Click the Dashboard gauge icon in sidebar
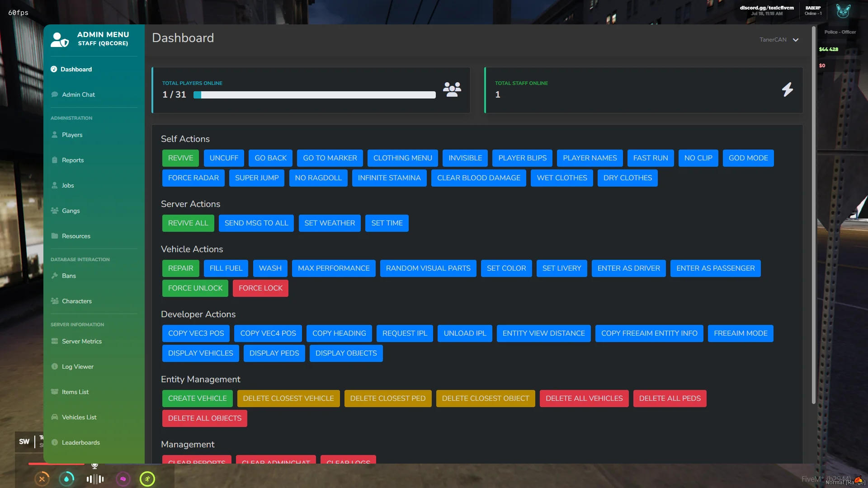The width and height of the screenshot is (868, 488). pyautogui.click(x=54, y=69)
